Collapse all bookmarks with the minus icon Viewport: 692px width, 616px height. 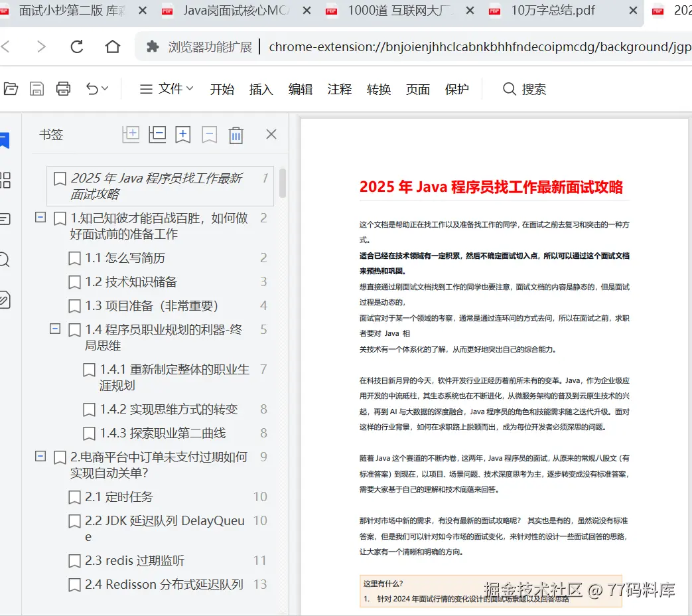tap(157, 134)
